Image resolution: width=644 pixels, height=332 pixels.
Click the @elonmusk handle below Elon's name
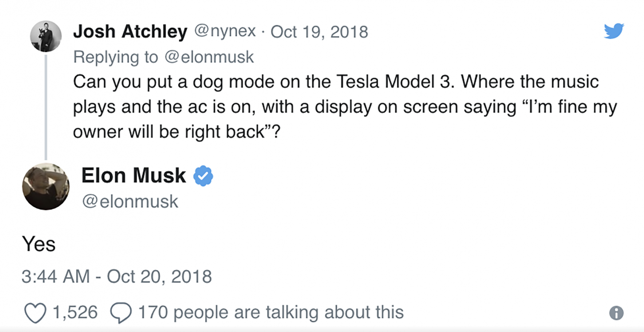point(130,201)
